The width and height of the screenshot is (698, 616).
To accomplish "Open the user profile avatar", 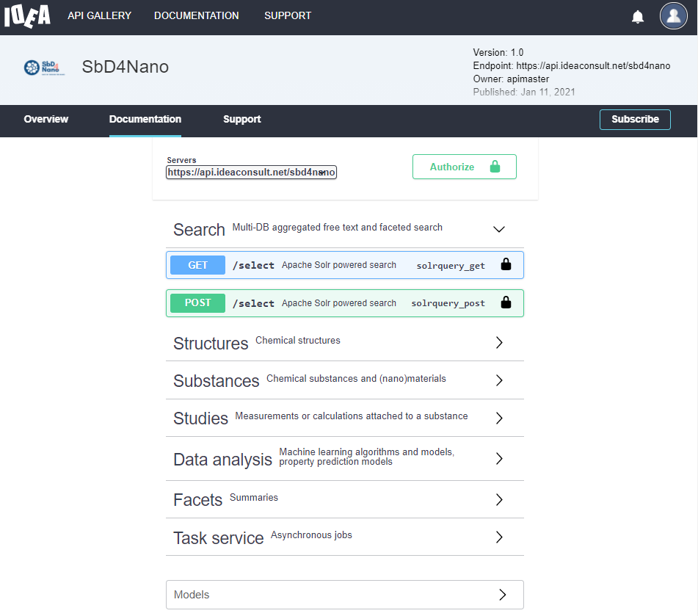I will (x=673, y=16).
